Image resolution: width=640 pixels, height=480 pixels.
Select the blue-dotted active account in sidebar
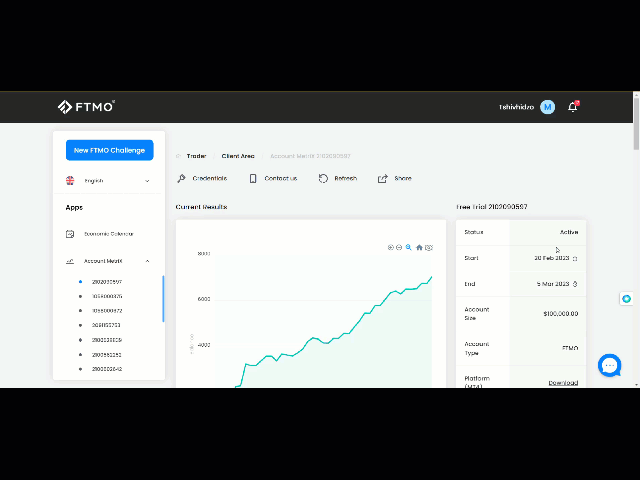(107, 282)
